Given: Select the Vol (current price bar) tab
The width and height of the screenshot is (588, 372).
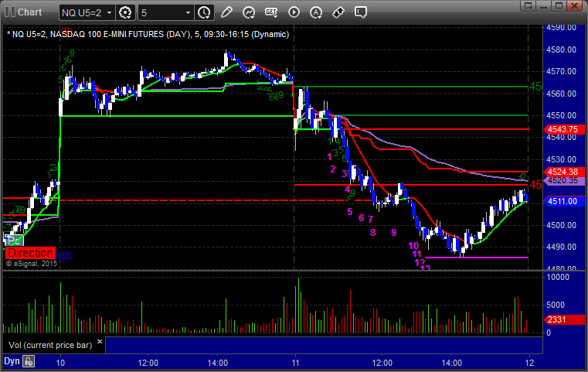Looking at the screenshot, I should click(x=50, y=345).
